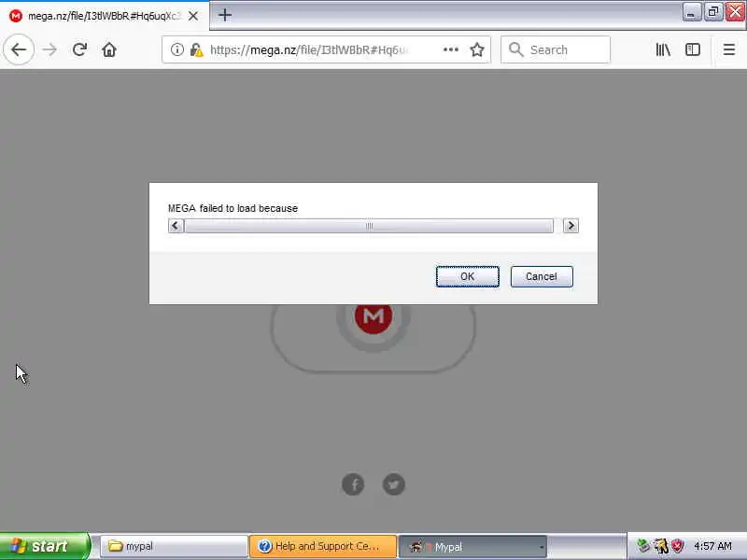Viewport: 747px width, 560px height.
Task: Click the taskbar clock showing 4:57 AM
Action: coord(712,546)
